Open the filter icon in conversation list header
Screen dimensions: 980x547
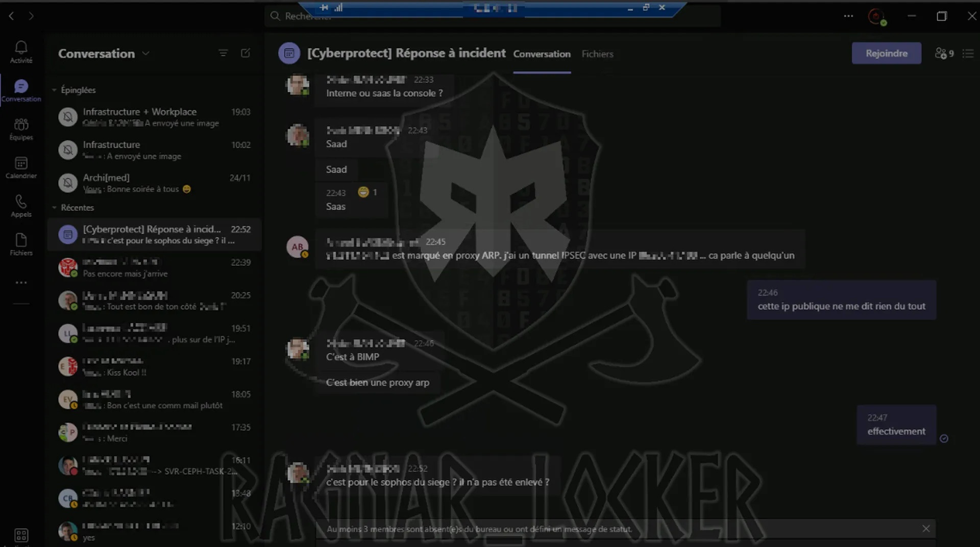pos(223,53)
